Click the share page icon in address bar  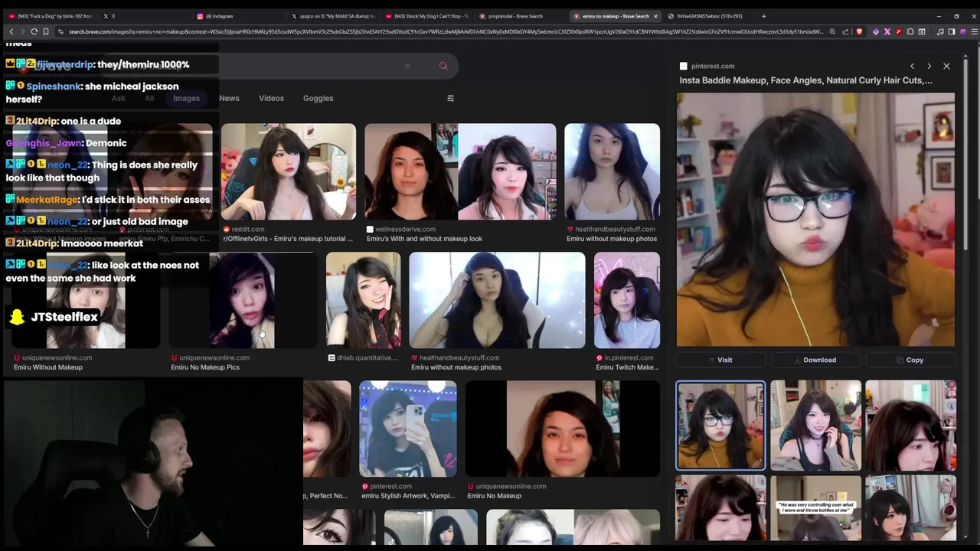(845, 31)
